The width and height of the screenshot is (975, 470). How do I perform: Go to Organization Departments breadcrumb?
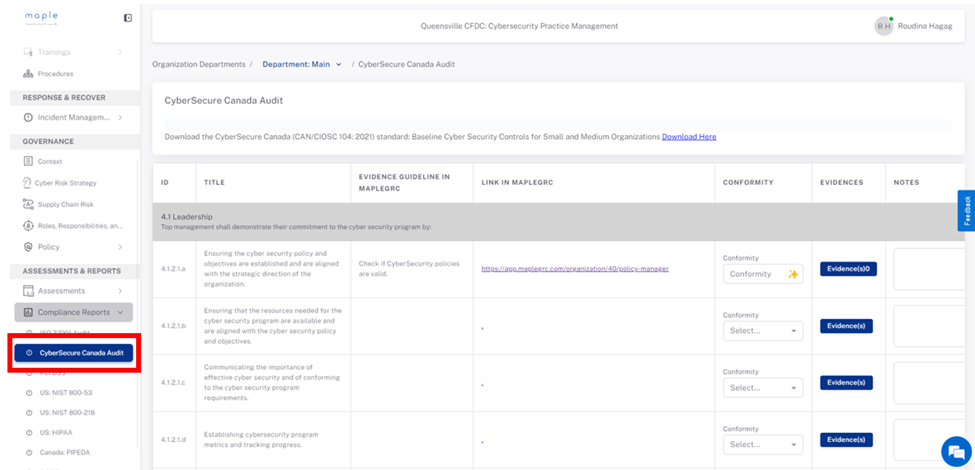(199, 64)
